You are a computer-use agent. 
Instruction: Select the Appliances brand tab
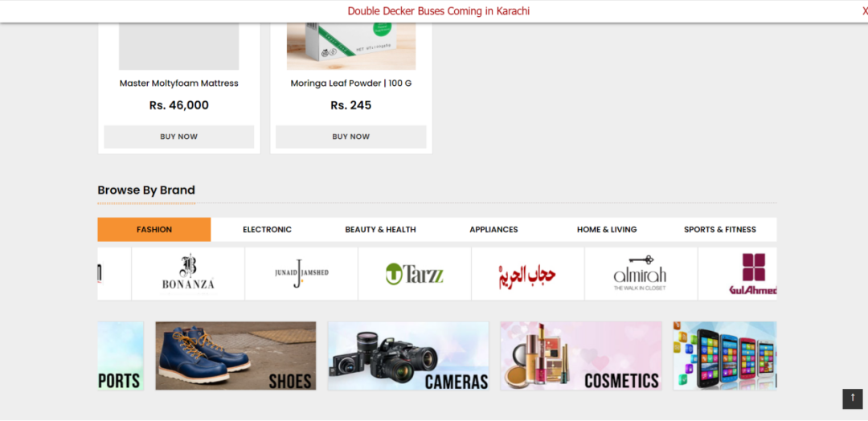click(493, 230)
